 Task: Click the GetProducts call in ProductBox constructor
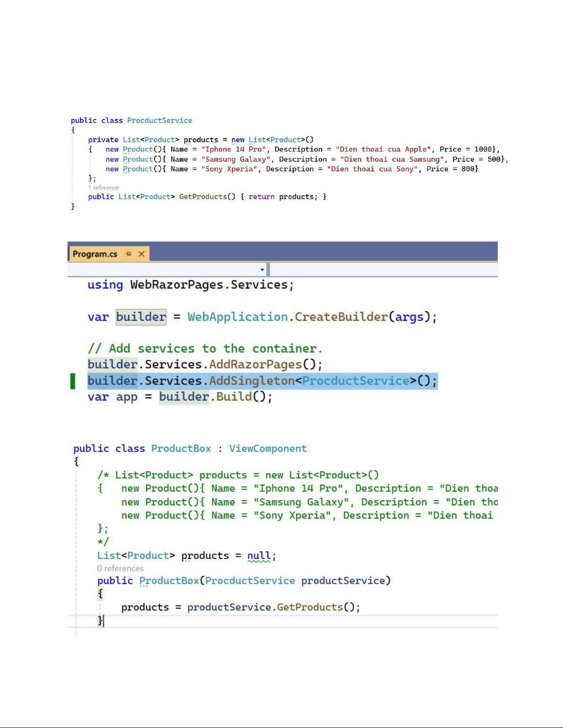coord(310,607)
